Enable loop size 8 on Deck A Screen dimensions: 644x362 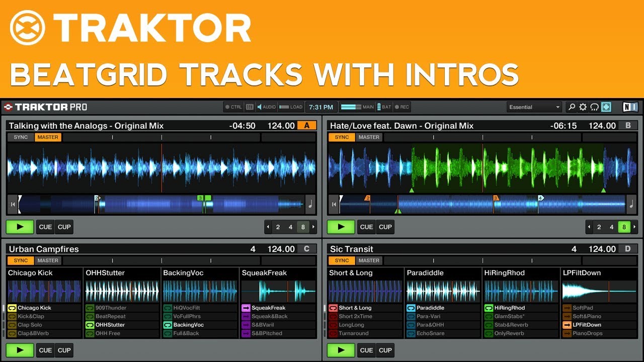[x=303, y=227]
